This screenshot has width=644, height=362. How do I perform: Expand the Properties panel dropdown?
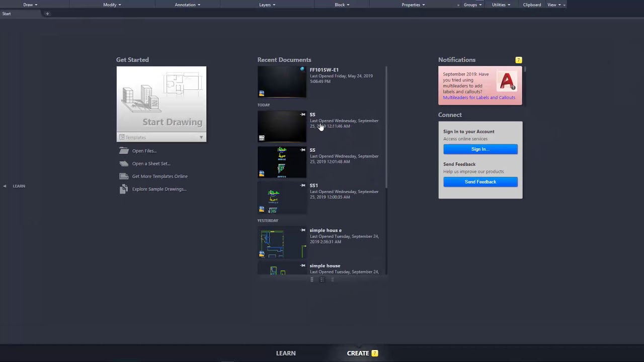[413, 5]
